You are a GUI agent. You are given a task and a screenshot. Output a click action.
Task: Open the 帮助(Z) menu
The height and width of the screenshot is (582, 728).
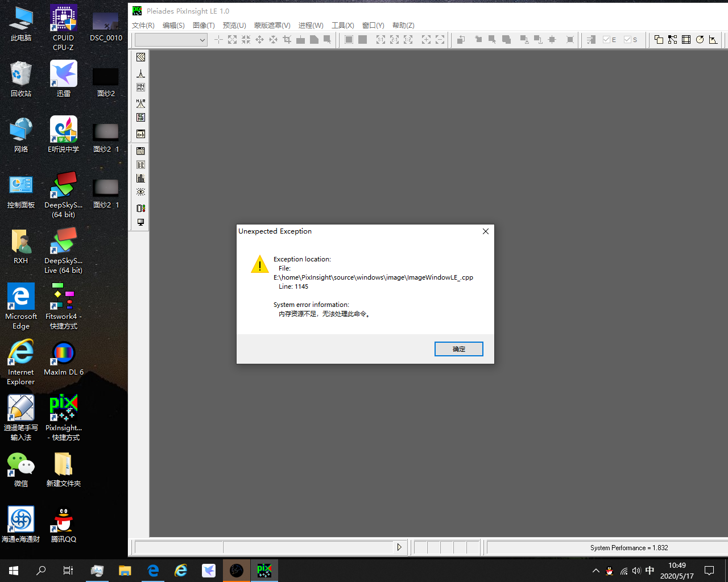click(x=403, y=26)
